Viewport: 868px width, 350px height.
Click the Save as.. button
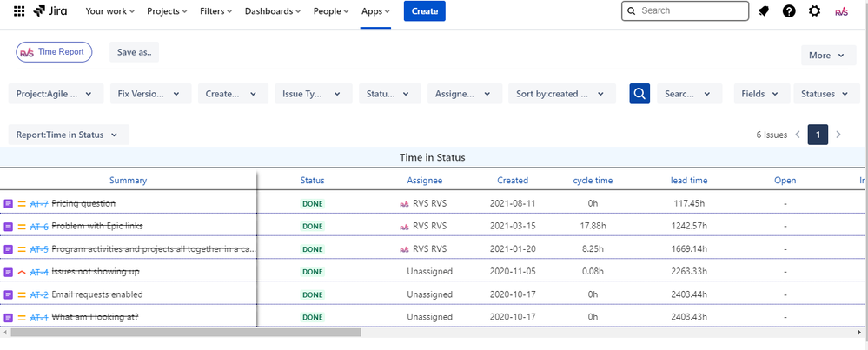(x=134, y=52)
